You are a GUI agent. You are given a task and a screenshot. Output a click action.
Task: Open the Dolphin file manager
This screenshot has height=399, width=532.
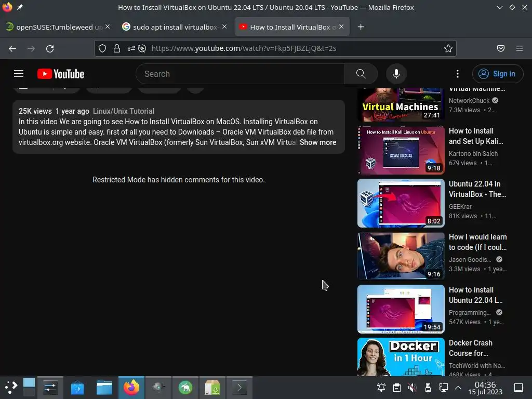point(104,388)
